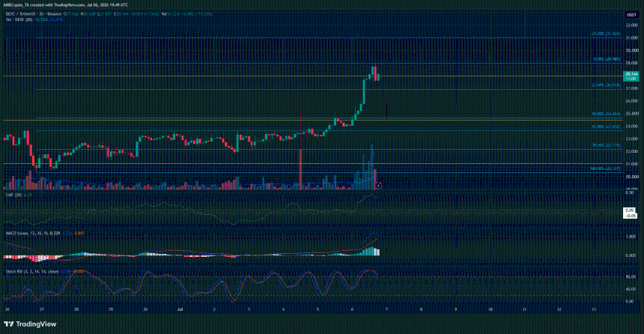This screenshot has width=644, height=334.
Task: Click the Jul label on the time axis
Action: point(180,309)
